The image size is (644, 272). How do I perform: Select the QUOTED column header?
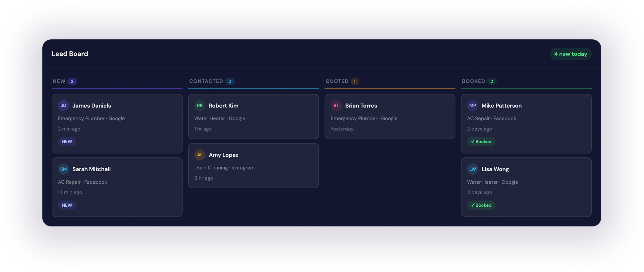click(337, 81)
